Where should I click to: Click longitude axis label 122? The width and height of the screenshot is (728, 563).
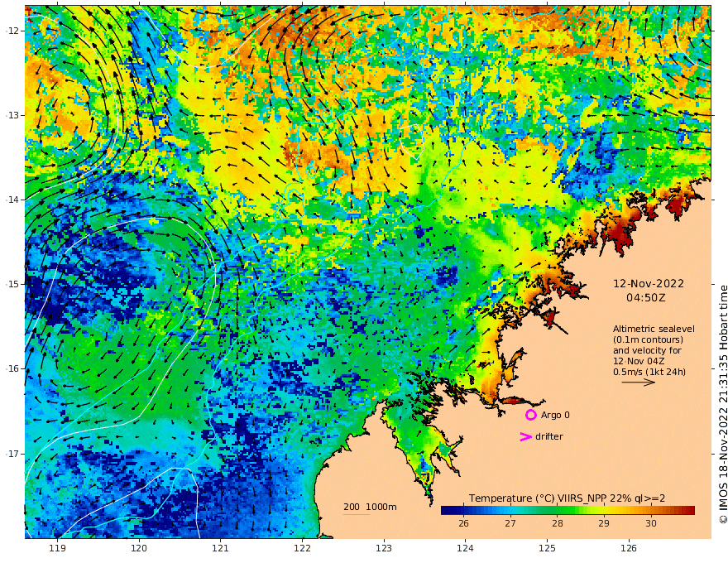302,548
